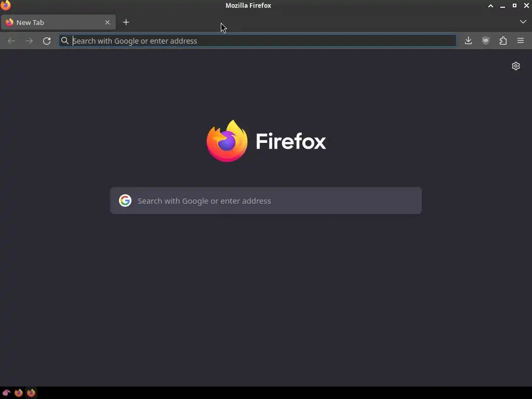Click the magnifier icon in address bar
The width and height of the screenshot is (532, 399).
pos(65,41)
